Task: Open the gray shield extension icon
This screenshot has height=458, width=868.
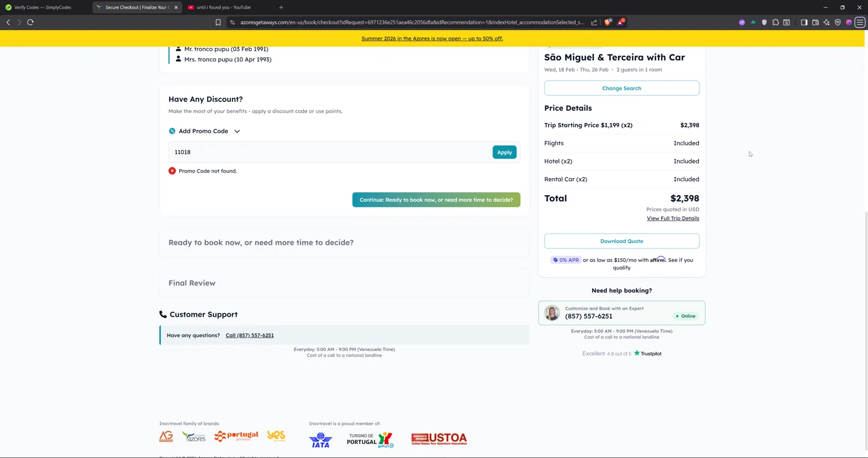Action: [x=764, y=23]
